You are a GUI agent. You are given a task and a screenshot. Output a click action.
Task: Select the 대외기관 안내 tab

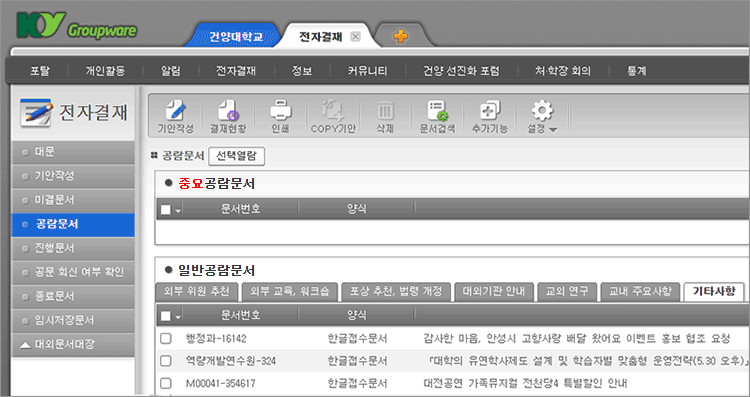point(494,291)
